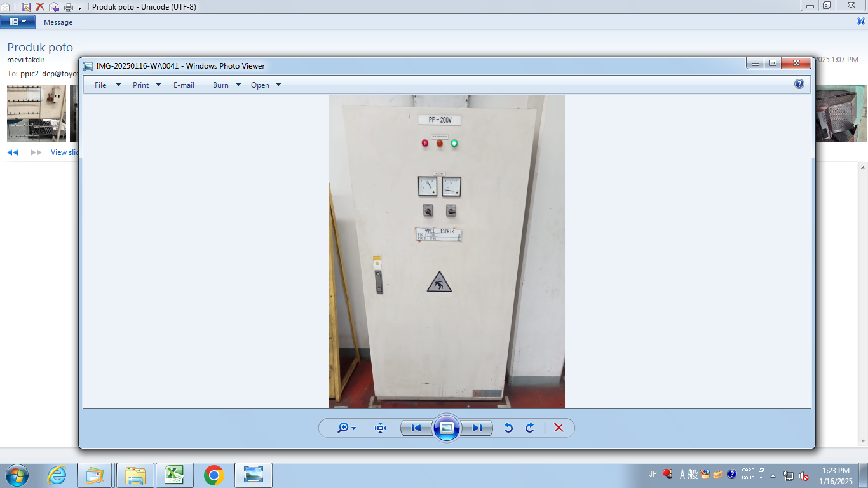868x488 pixels.
Task: Open the Excel taskbar icon
Action: [x=173, y=475]
